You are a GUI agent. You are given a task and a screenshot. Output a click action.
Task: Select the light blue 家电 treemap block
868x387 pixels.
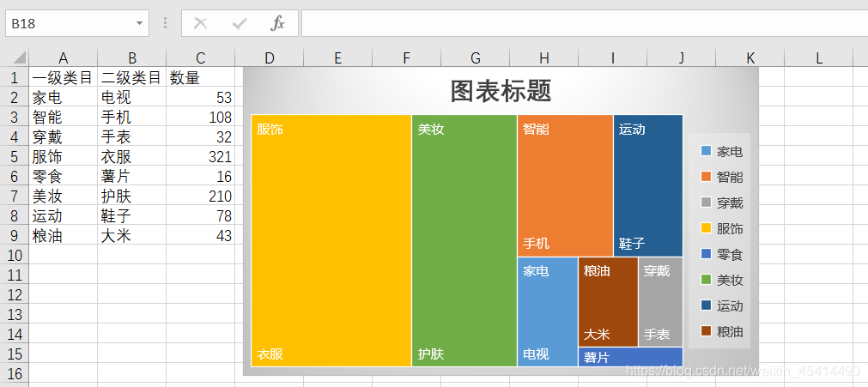pos(548,311)
